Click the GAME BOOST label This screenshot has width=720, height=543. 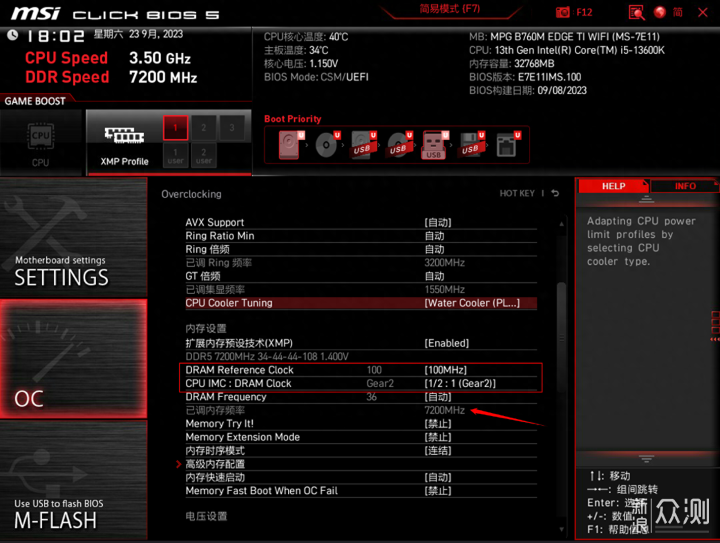point(35,101)
